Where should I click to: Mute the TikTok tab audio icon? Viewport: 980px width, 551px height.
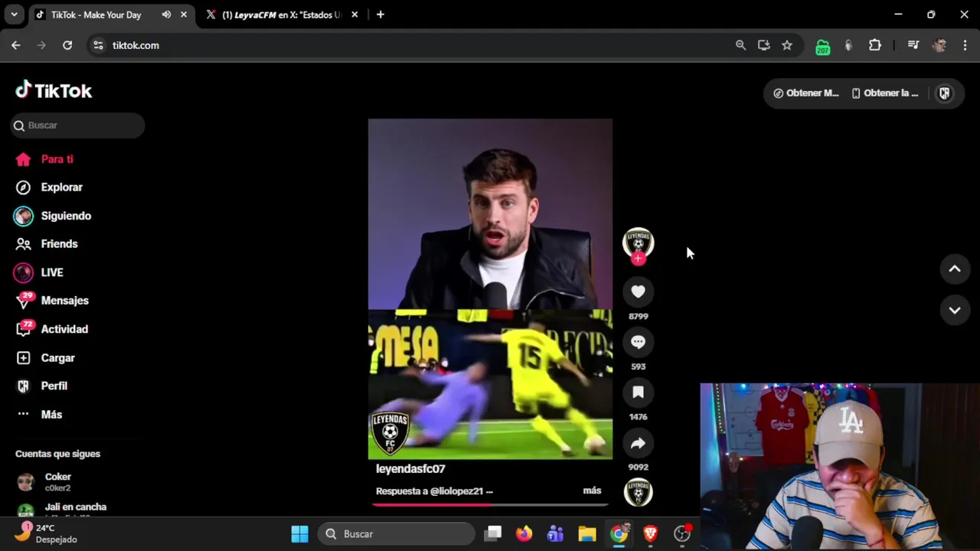166,15
